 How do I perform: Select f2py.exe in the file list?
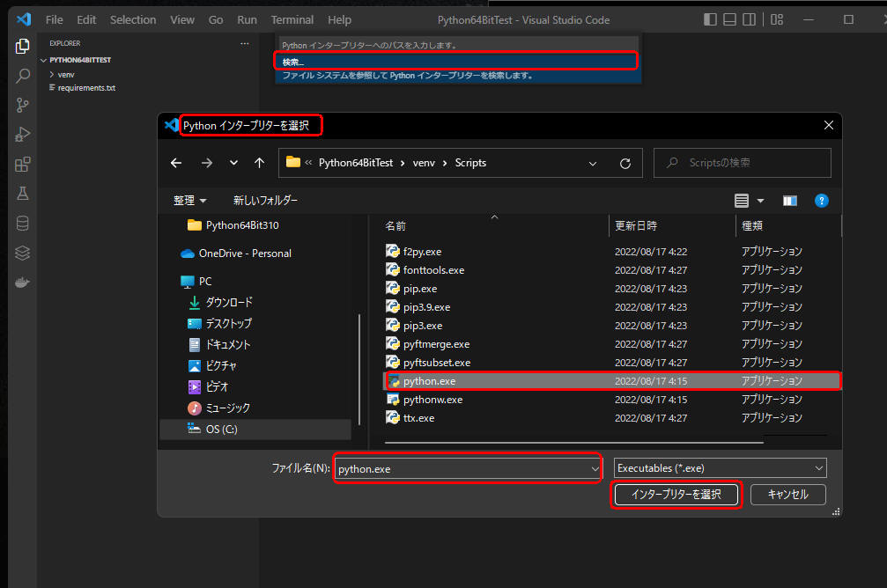[x=613, y=252]
